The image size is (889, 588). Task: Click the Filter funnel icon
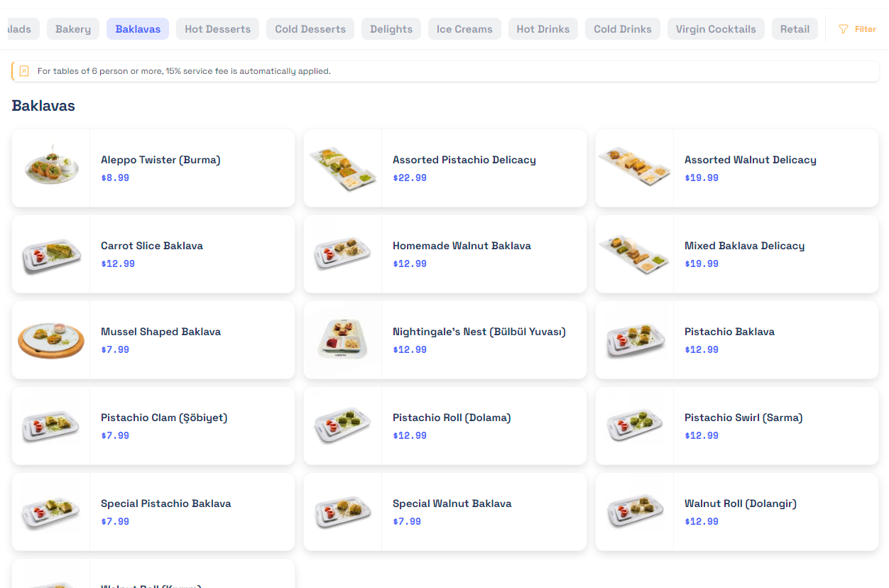click(x=844, y=29)
